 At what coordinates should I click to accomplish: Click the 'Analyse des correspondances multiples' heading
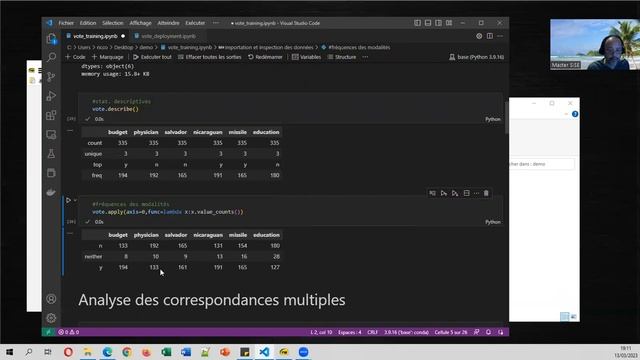coord(212,300)
